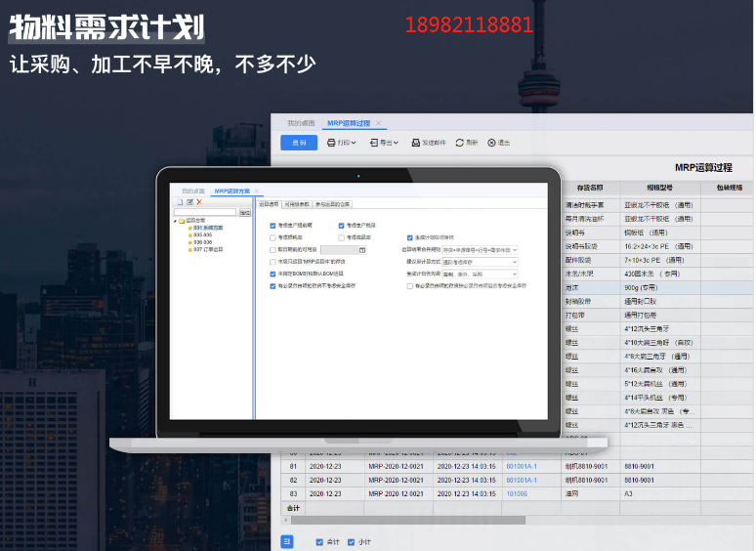Open the 101006 link in row 83
This screenshot has height=551, width=756.
pyautogui.click(x=516, y=493)
